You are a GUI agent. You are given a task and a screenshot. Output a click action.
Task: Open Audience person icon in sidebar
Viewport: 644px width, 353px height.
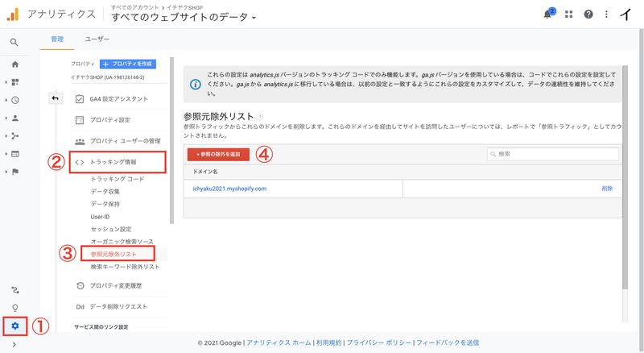15,118
